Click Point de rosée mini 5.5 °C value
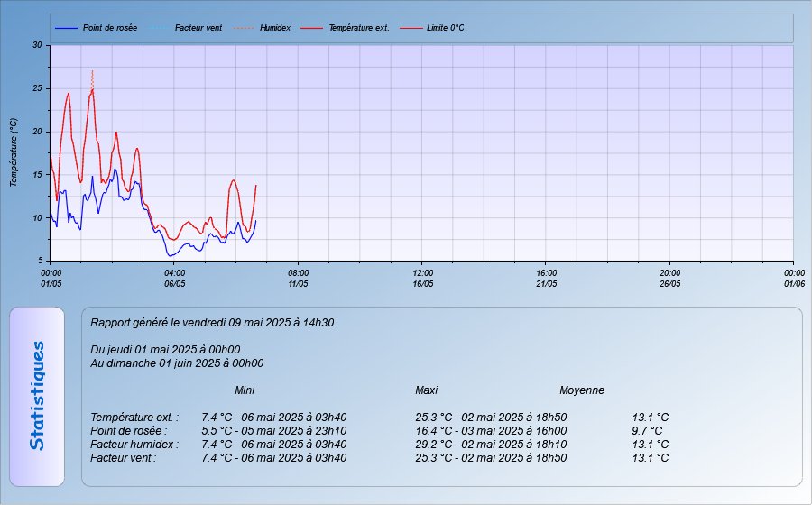Screen dimensions: 812x505 (274, 430)
